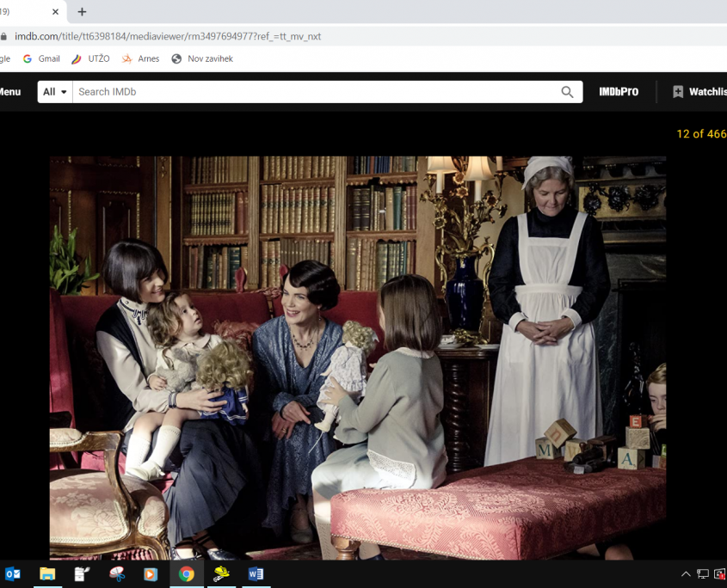Viewport: 727px width, 588px height.
Task: Go to IMDbPro
Action: coord(619,92)
